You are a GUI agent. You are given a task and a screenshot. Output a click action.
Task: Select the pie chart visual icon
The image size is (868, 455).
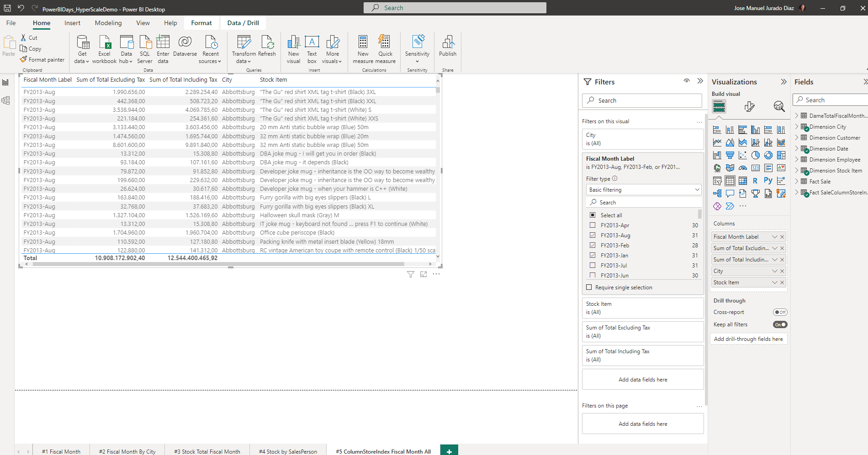[x=756, y=155]
